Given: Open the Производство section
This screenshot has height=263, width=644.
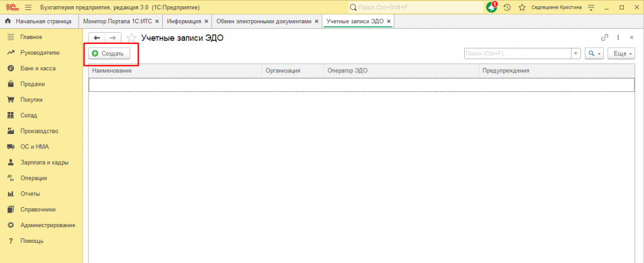Looking at the screenshot, I should (x=39, y=131).
